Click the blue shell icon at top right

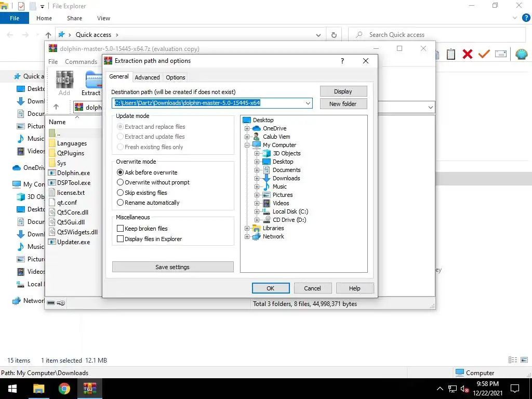coord(522,54)
